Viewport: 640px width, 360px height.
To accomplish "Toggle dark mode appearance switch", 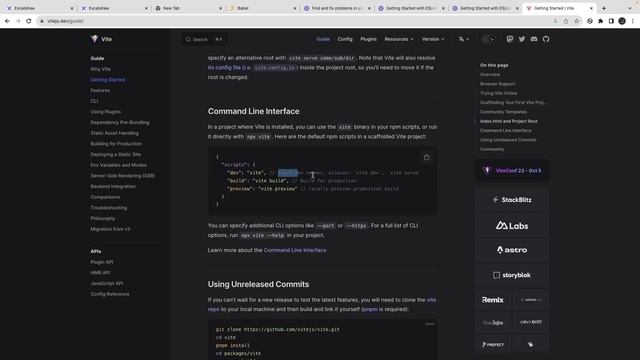I will pos(489,39).
